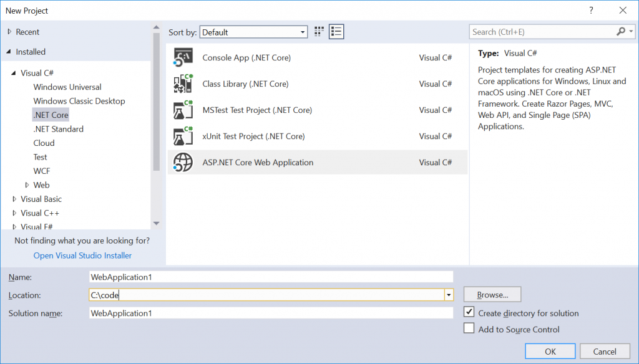This screenshot has width=639, height=364.
Task: Click the Class Library (.NET Core) icon
Action: (182, 84)
